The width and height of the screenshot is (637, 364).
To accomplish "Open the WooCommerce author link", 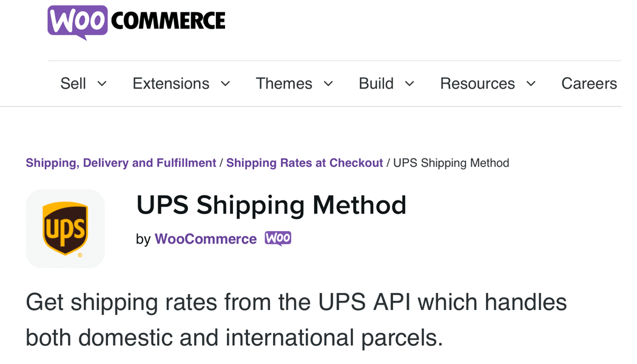I will (205, 238).
